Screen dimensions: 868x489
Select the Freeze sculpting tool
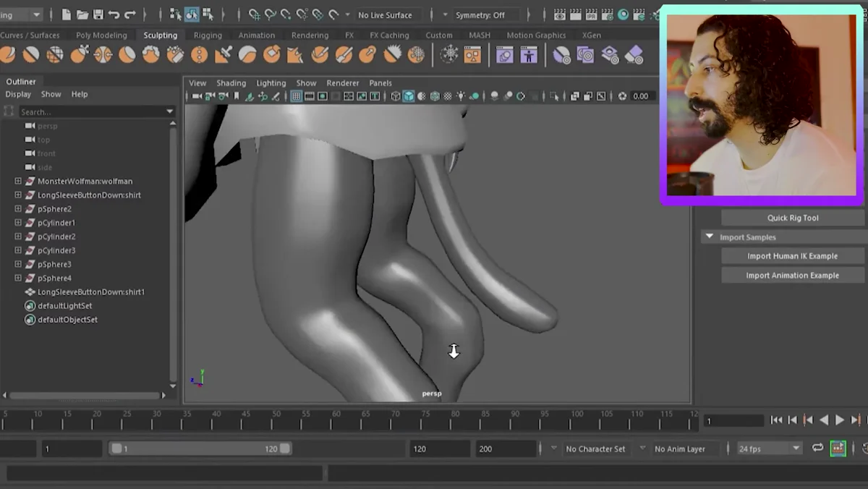(417, 54)
